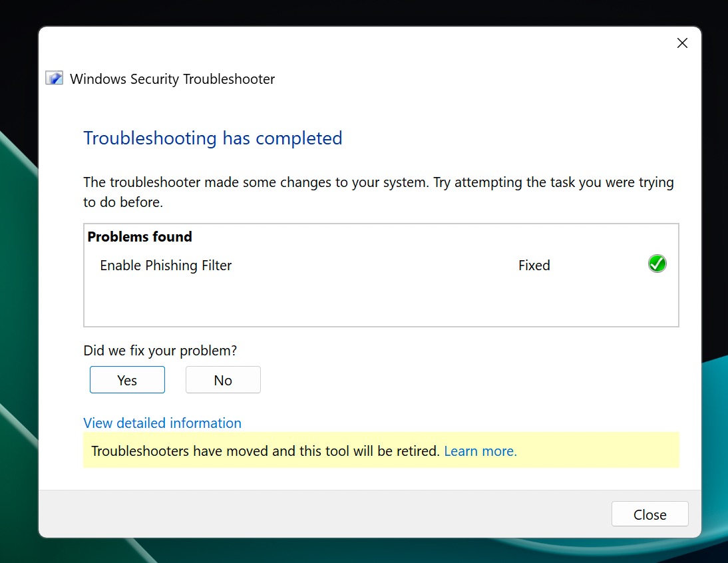Screen dimensions: 728x563
Task: Click the yellow retirement notice banner
Action: coord(381,451)
